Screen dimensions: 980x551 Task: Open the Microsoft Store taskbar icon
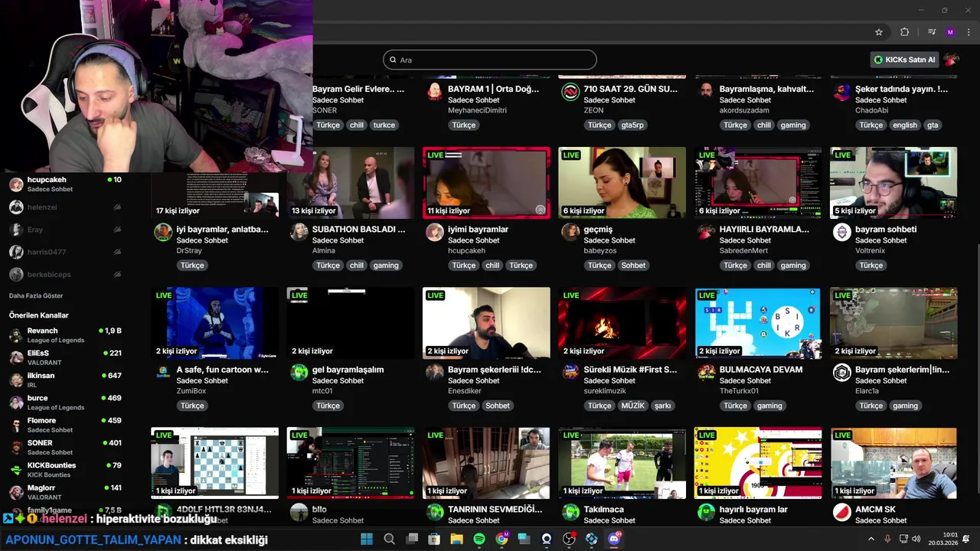pyautogui.click(x=434, y=539)
